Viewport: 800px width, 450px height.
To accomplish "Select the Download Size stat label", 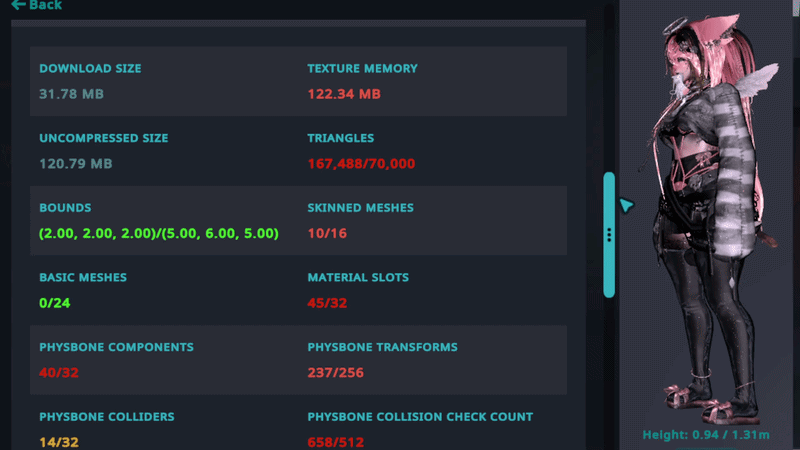I will tap(90, 69).
